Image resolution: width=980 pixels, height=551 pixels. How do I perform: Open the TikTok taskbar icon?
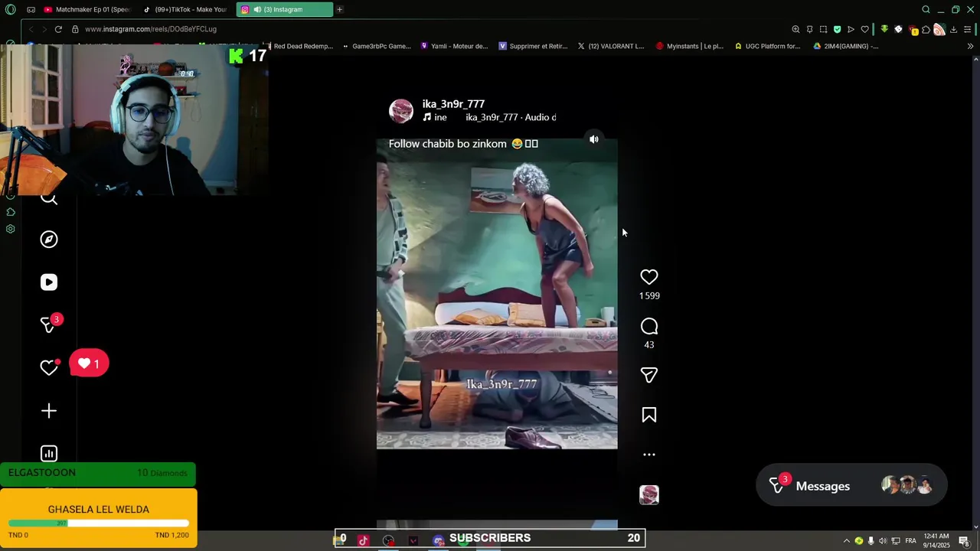[363, 540]
